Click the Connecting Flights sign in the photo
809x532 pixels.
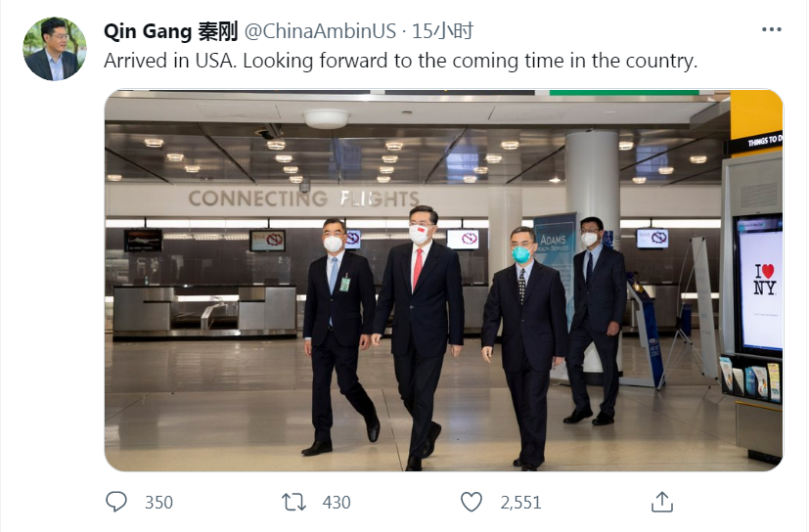click(303, 199)
